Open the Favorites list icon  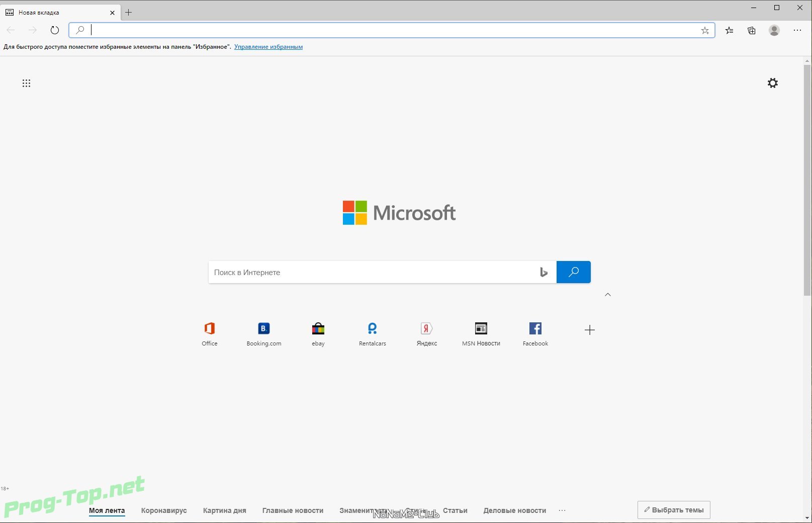(730, 31)
